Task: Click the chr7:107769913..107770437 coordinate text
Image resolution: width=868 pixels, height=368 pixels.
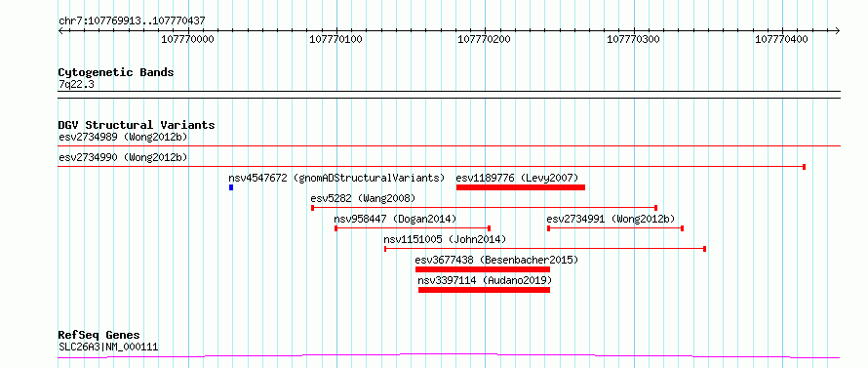Action: [132, 20]
